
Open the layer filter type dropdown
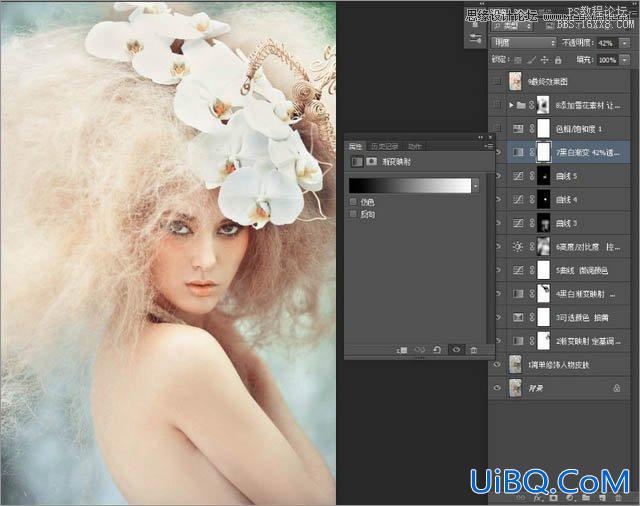coord(512,26)
